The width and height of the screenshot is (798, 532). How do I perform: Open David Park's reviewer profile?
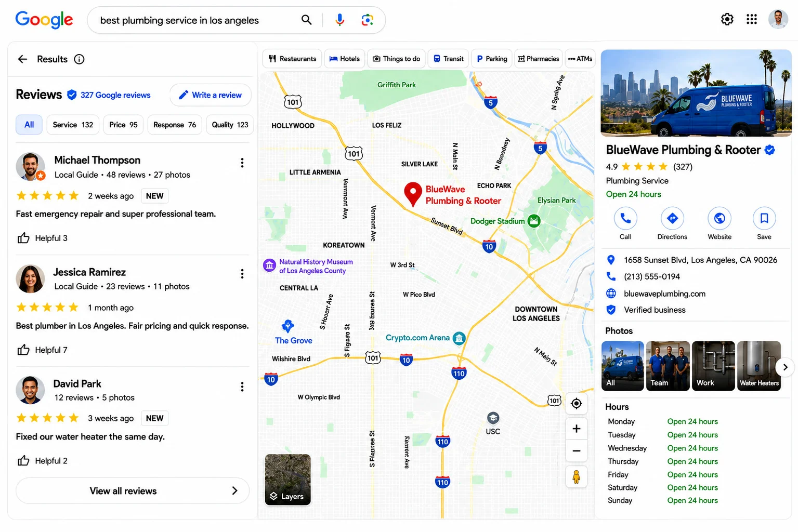77,384
